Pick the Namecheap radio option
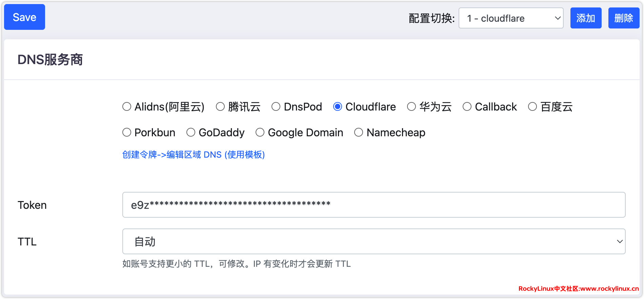The width and height of the screenshot is (644, 299). [x=359, y=133]
